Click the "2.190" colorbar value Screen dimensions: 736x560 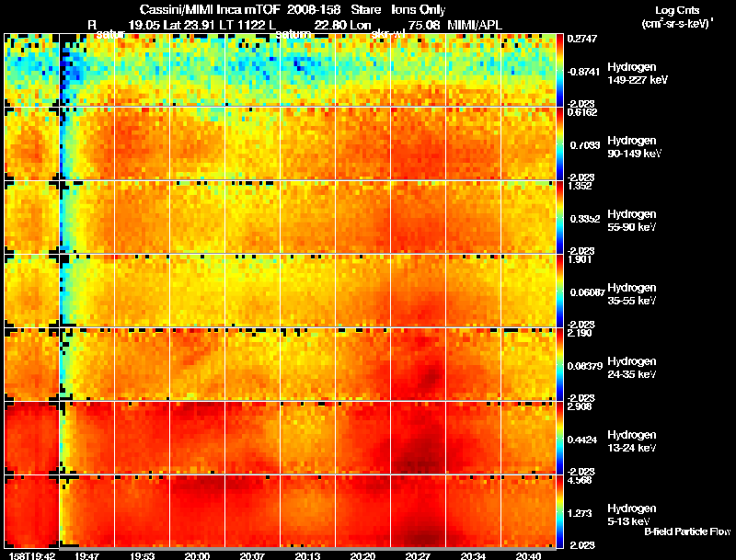click(x=580, y=333)
